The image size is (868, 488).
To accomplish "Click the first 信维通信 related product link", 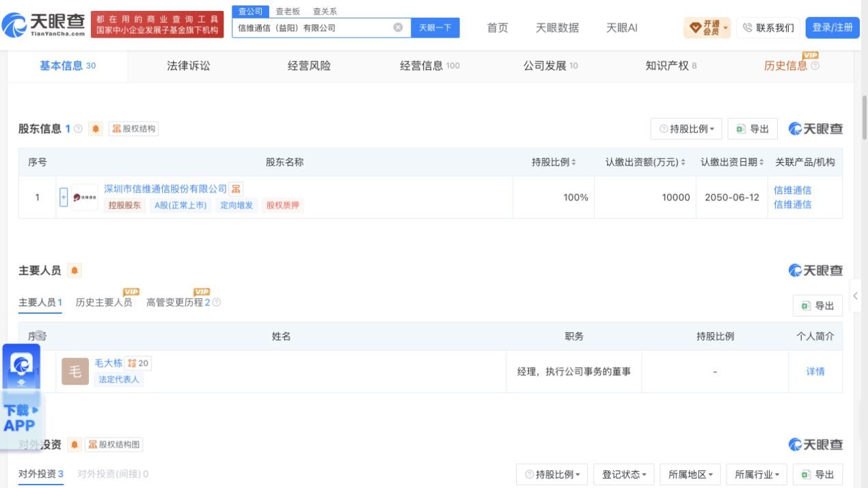I will click(x=793, y=190).
